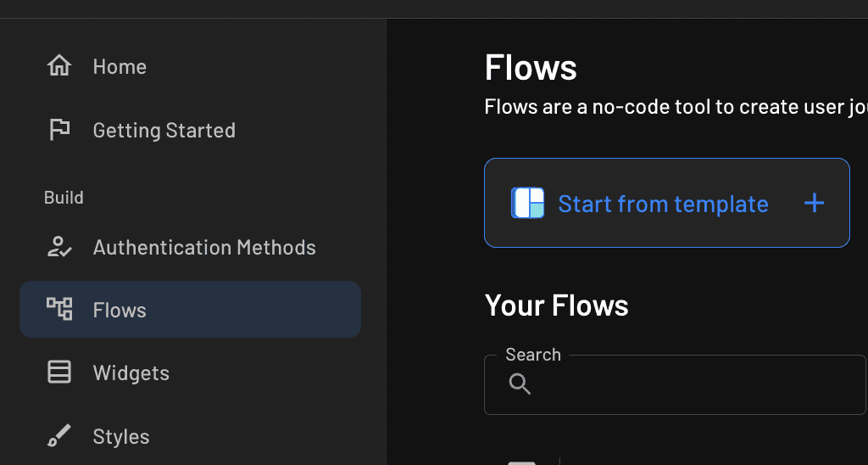Viewport: 868px width, 465px height.
Task: Open the Styles section
Action: [x=120, y=437]
